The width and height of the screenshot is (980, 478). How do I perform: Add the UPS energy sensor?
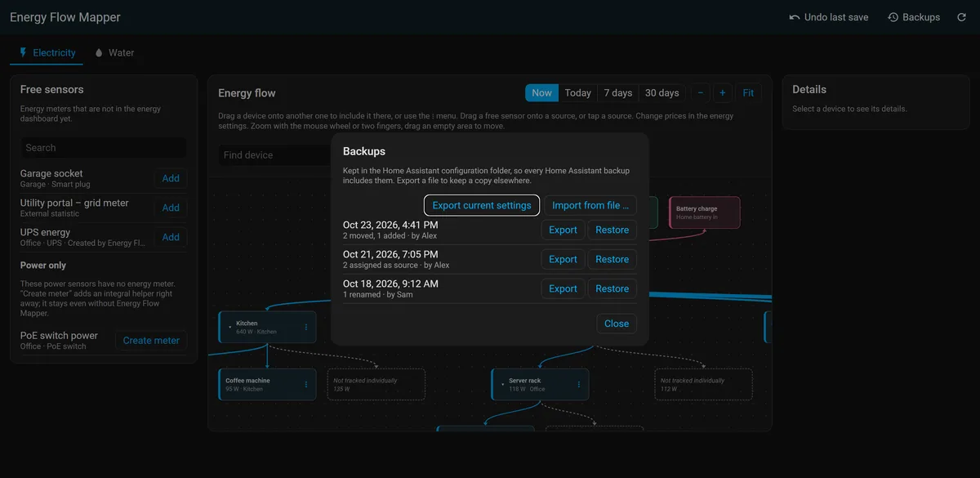tap(171, 237)
